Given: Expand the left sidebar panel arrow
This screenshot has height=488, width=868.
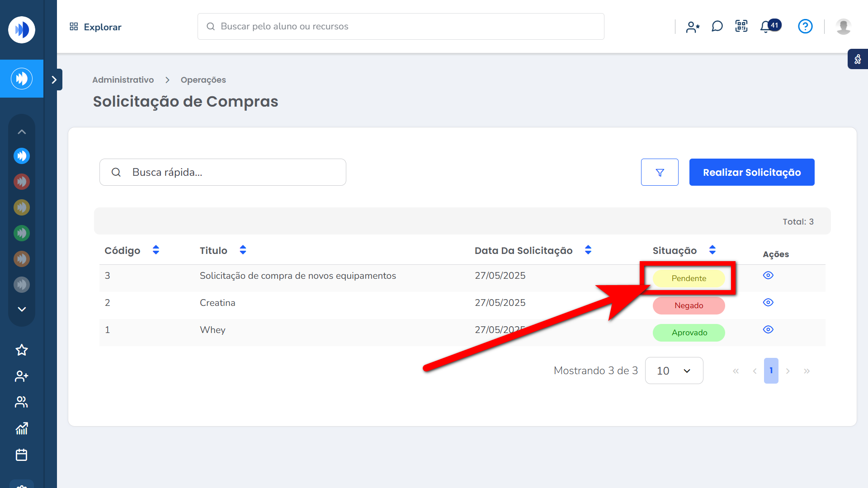Looking at the screenshot, I should tap(54, 80).
